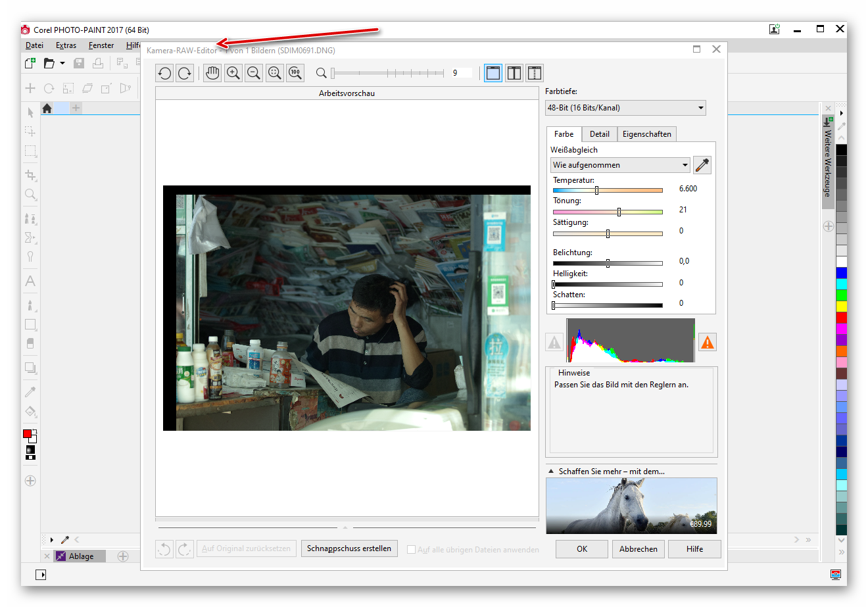The width and height of the screenshot is (868, 607).
Task: Click the horse promotional thumbnail
Action: coord(631,505)
